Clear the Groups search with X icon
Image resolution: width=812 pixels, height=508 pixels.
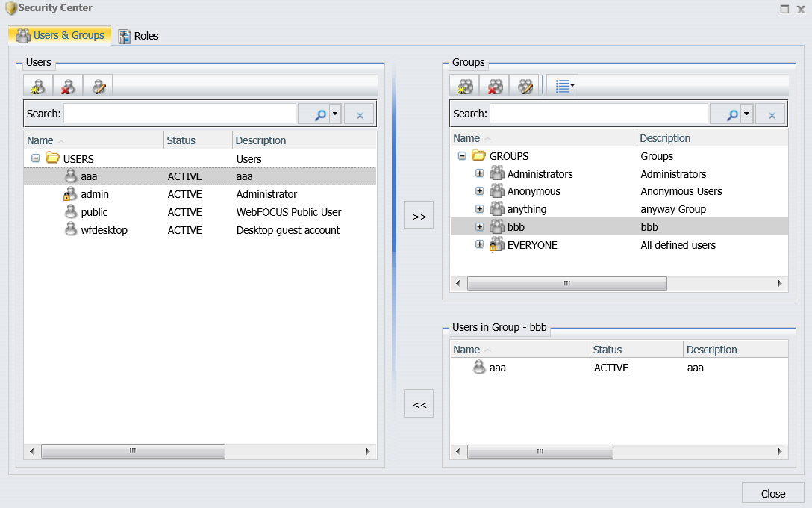point(771,114)
